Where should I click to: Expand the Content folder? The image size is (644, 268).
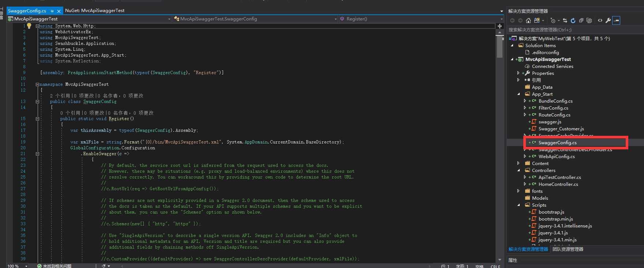click(x=518, y=163)
